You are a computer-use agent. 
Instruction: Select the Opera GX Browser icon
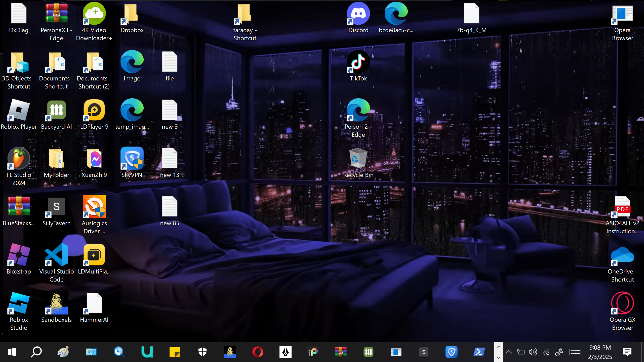[x=622, y=303]
